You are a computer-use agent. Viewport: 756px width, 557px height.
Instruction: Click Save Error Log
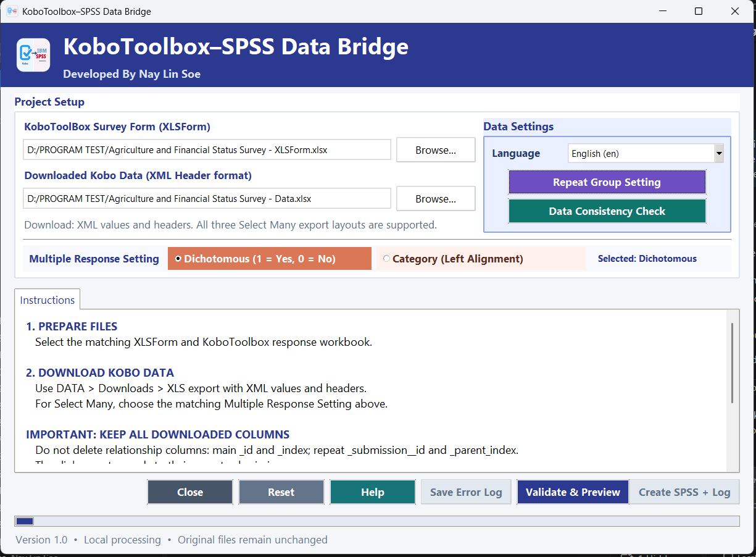(466, 492)
